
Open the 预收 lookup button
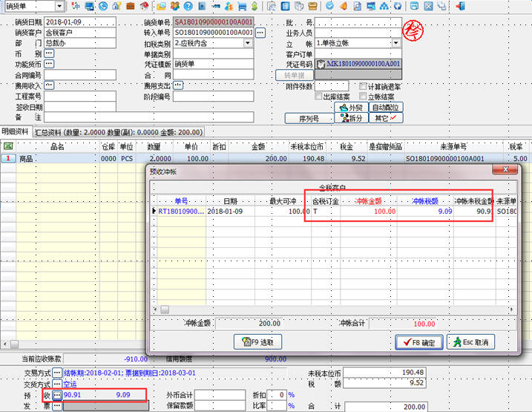coord(57,395)
